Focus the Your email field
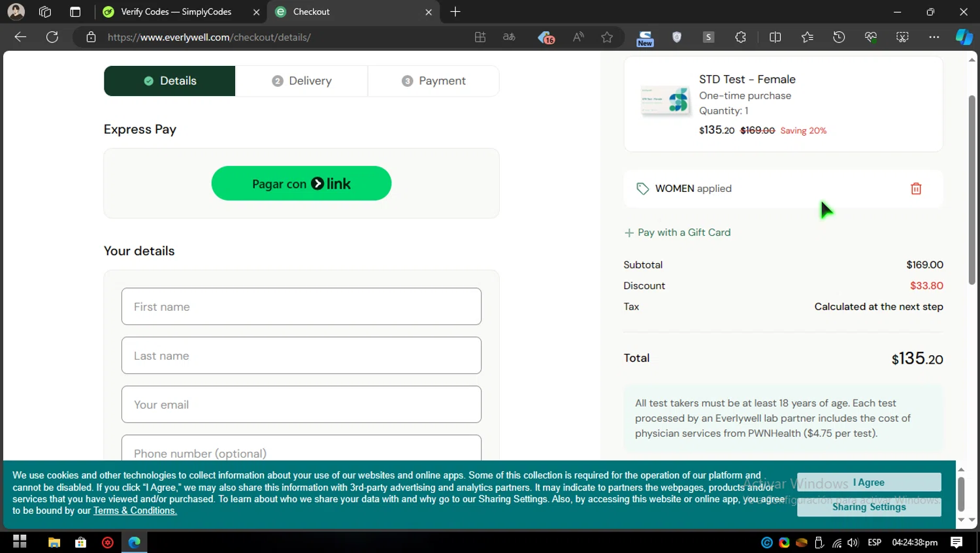Viewport: 980px width, 553px height. (x=301, y=404)
